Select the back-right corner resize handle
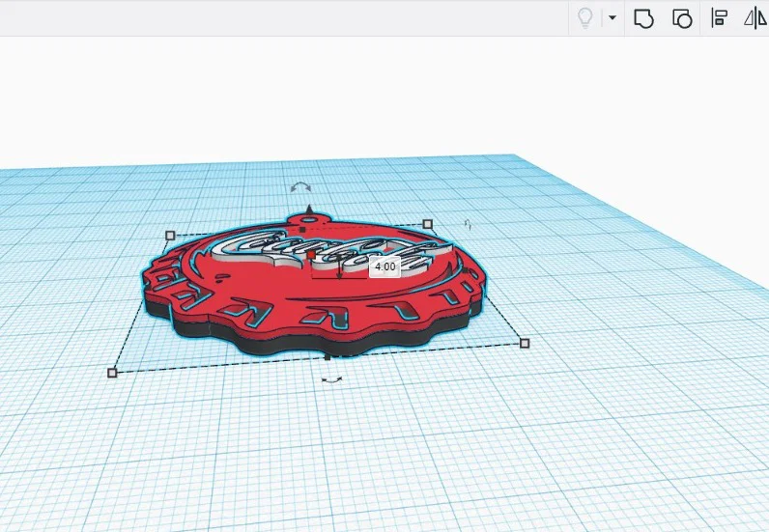 click(428, 224)
